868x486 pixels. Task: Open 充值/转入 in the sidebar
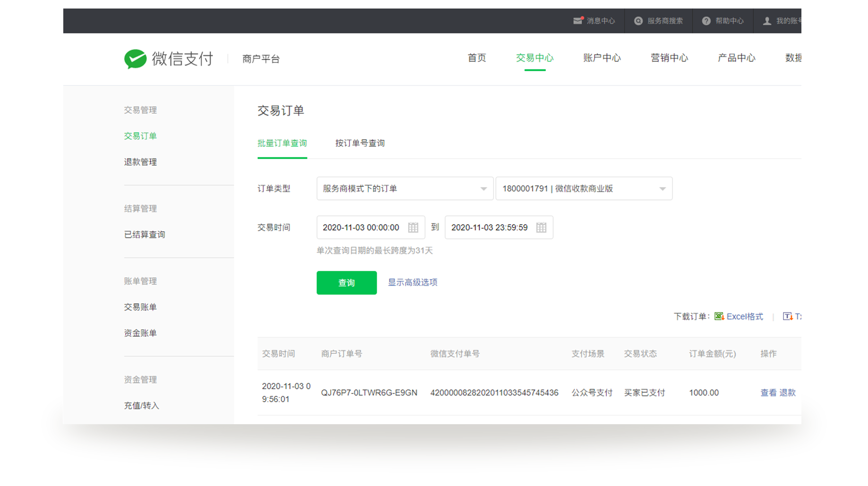(142, 406)
